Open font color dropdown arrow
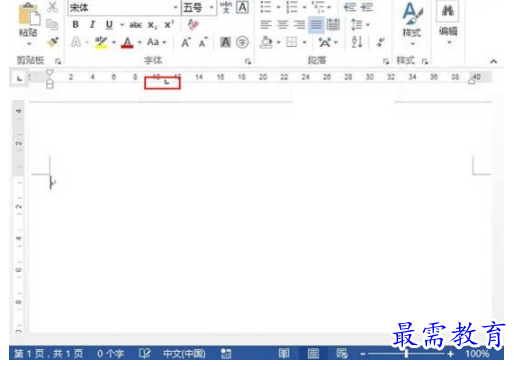This screenshot has width=514, height=366. pos(140,42)
